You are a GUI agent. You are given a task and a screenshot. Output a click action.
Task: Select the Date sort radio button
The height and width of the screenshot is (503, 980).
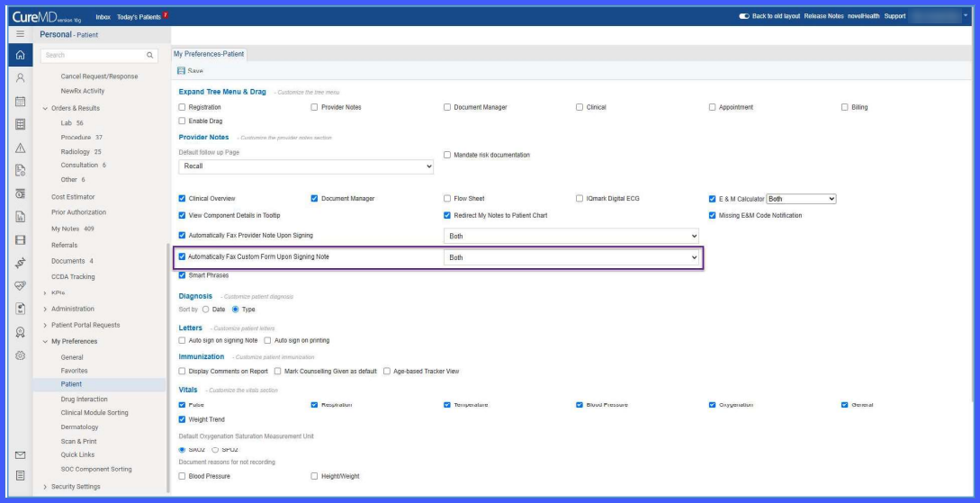click(205, 310)
